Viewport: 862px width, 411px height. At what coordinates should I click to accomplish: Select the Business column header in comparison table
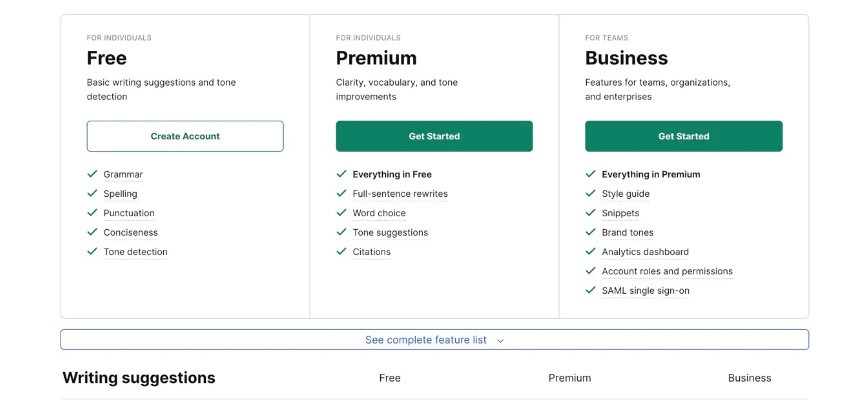click(749, 378)
